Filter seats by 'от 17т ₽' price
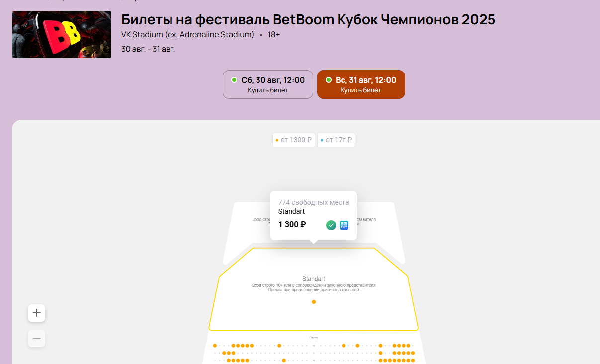600x364 pixels. pyautogui.click(x=337, y=140)
